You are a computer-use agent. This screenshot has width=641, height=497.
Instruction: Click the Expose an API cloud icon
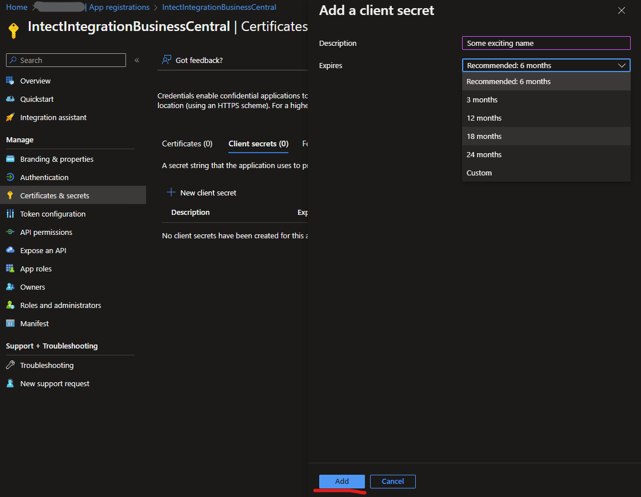click(10, 250)
